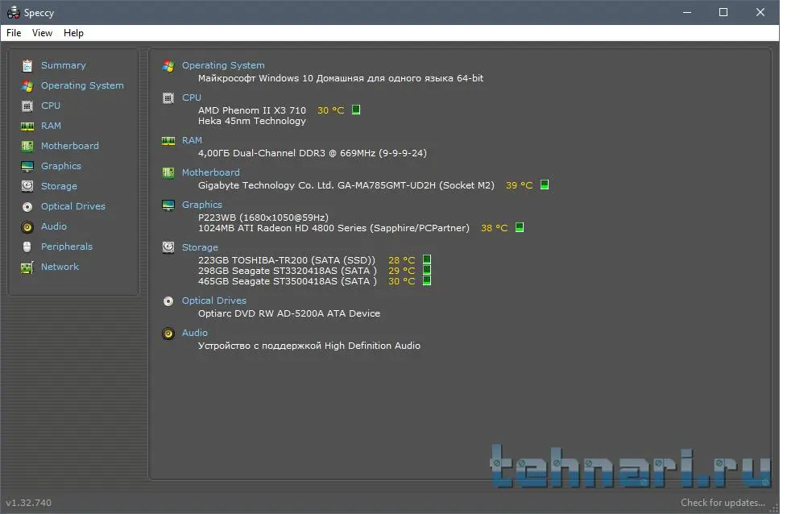Click the Windows flag icon in summary pane
The height and width of the screenshot is (514, 812).
168,66
